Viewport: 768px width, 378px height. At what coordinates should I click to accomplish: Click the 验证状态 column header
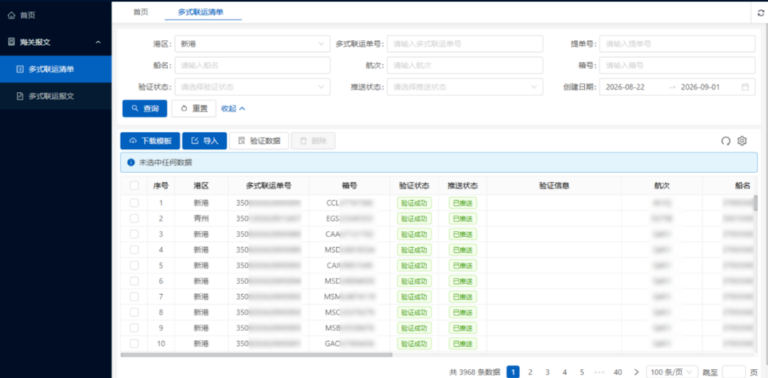coord(414,186)
